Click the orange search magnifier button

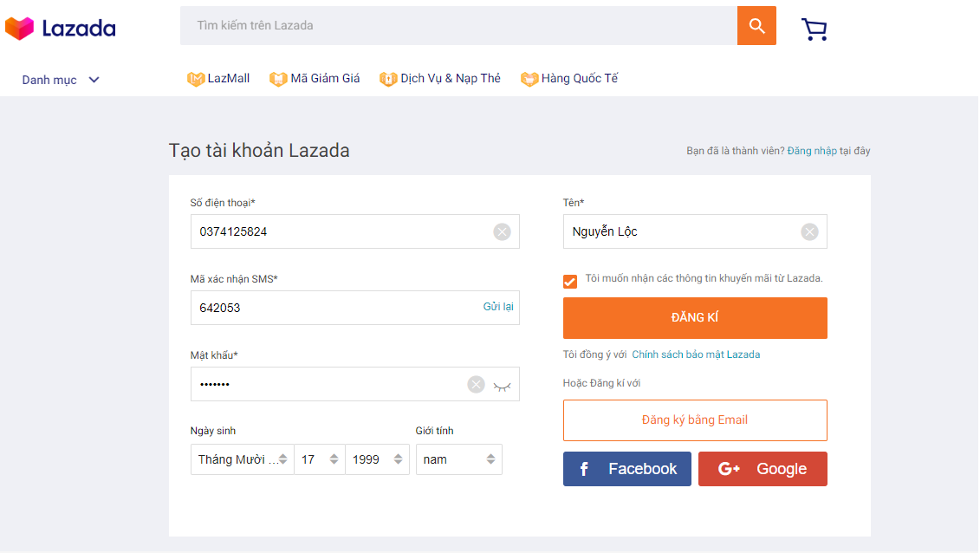pos(756,26)
